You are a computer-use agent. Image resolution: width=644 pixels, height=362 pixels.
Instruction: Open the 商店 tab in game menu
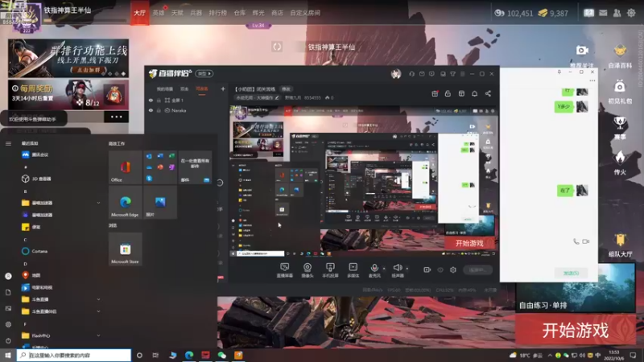(277, 13)
